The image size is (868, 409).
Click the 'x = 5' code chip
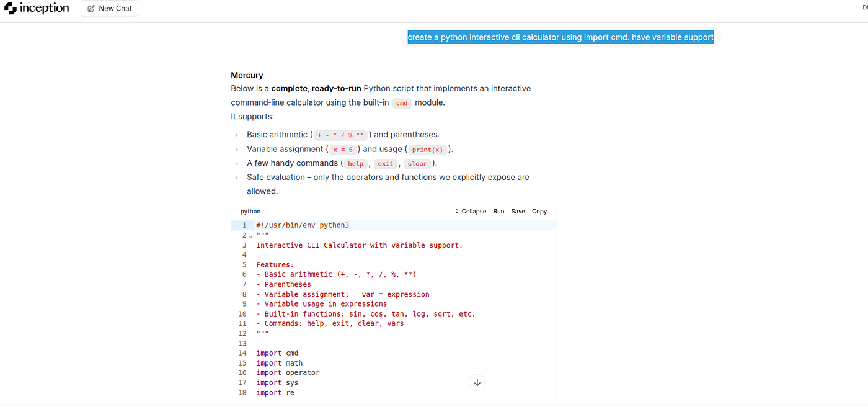[343, 150]
